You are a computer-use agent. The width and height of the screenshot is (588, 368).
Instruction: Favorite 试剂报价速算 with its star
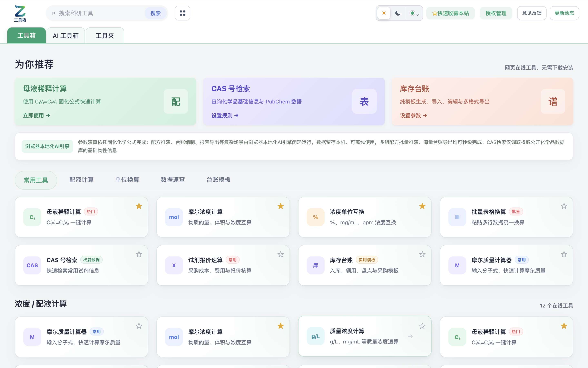coord(281,254)
